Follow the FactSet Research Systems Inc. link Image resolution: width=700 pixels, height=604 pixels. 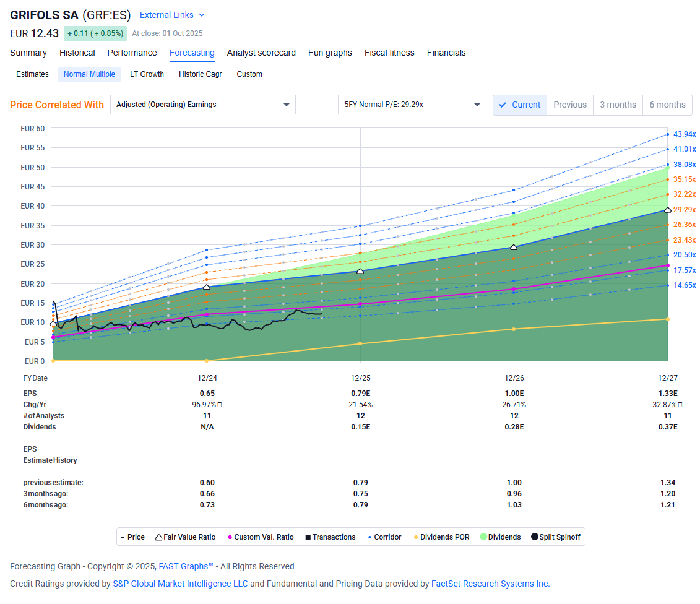pos(490,584)
